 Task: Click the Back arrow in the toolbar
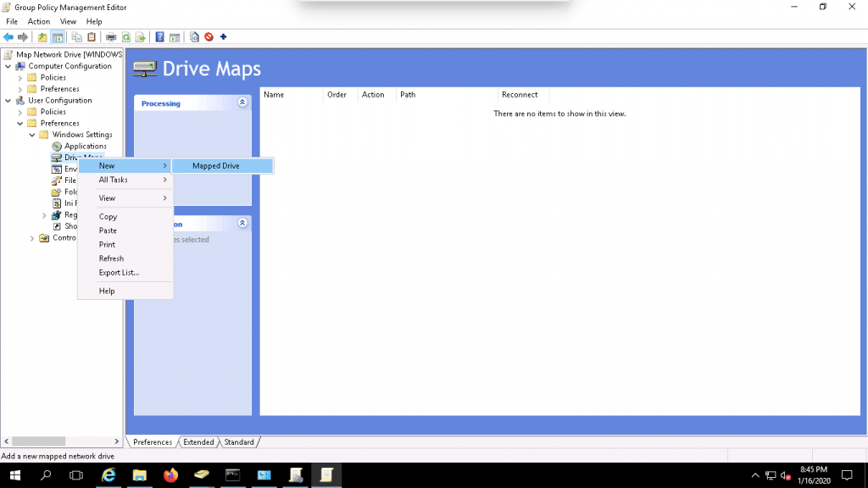[x=8, y=37]
